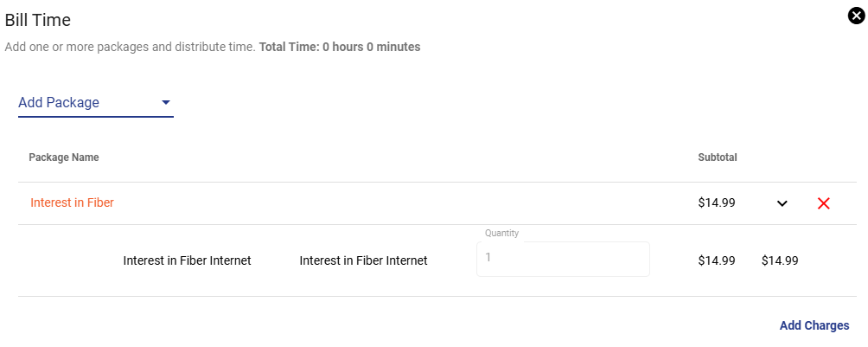Screen dimensions: 868x347
Task: Click the Quantity floating label
Action: click(501, 234)
